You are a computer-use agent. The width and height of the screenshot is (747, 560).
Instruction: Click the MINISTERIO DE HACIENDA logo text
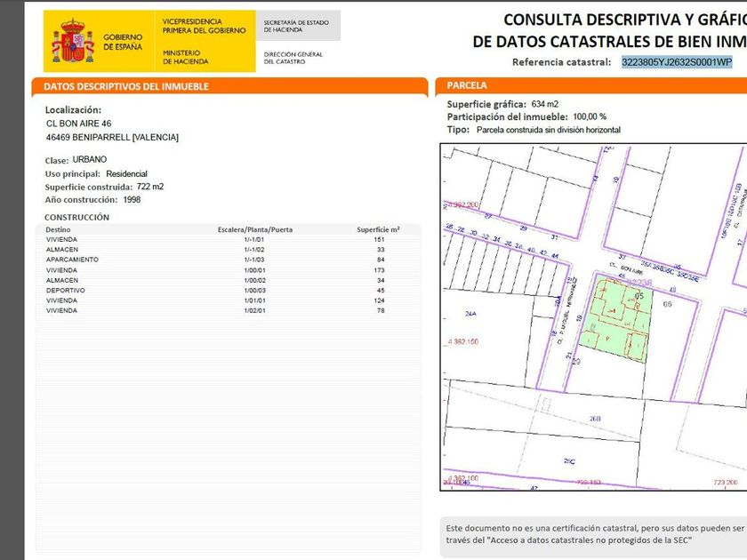(185, 57)
